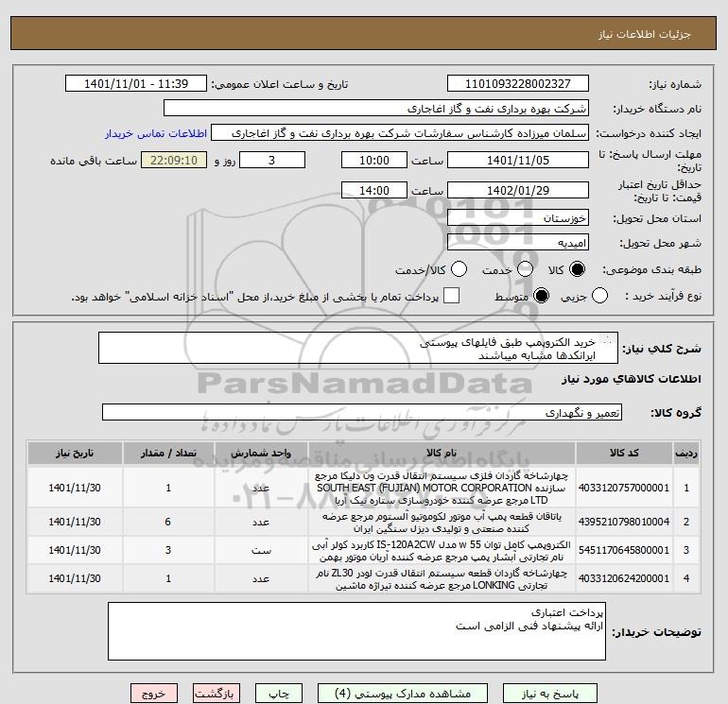Screen dimensions: 728x704
Task: Open مشاهده مدارک پیوستی (4) button
Action: click(x=403, y=694)
